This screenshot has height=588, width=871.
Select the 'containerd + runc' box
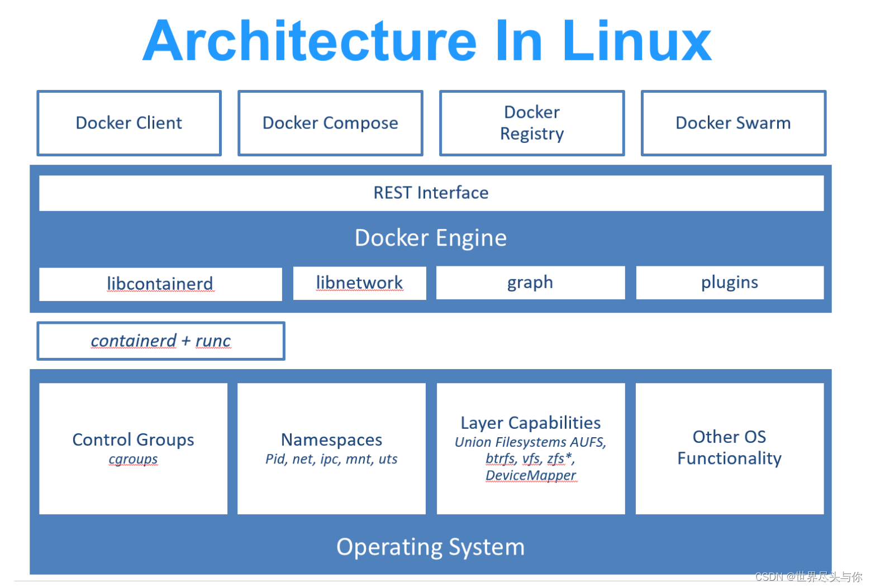click(x=161, y=341)
